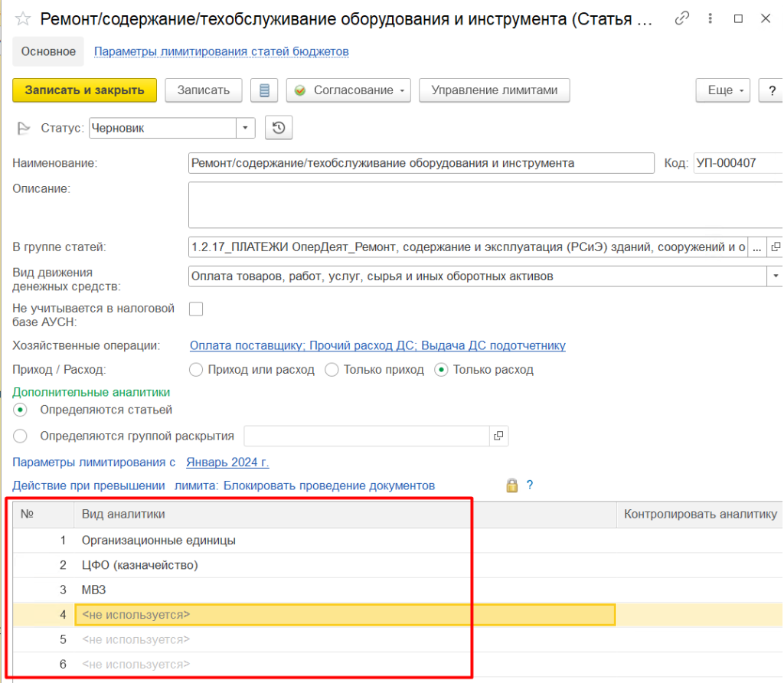
Task: Open group of articles field via square icon
Action: coord(775,247)
